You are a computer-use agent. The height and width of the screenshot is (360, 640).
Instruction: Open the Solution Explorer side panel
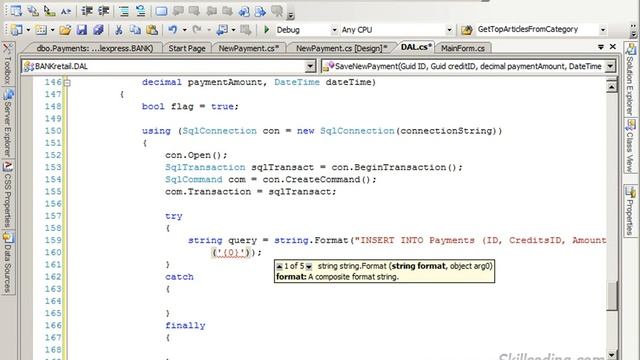(630, 79)
